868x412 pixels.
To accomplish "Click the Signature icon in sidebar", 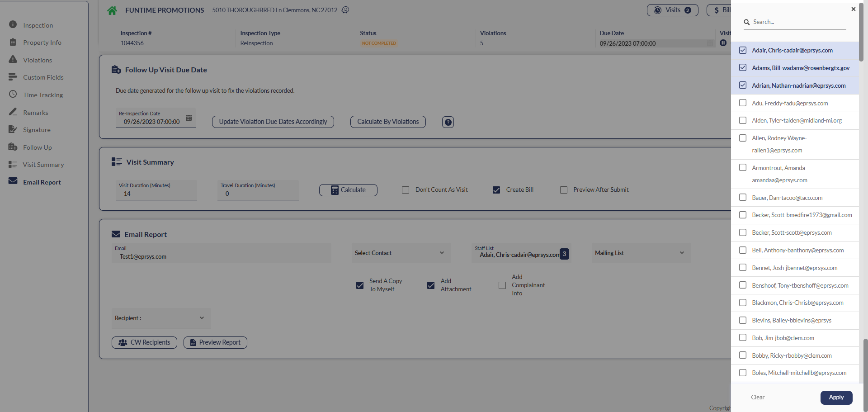I will click(13, 130).
